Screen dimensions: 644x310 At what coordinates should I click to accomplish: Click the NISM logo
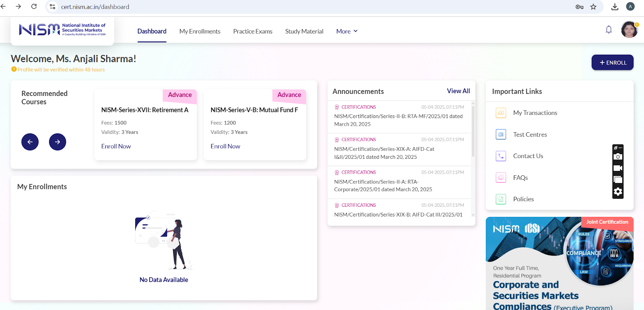(62, 29)
